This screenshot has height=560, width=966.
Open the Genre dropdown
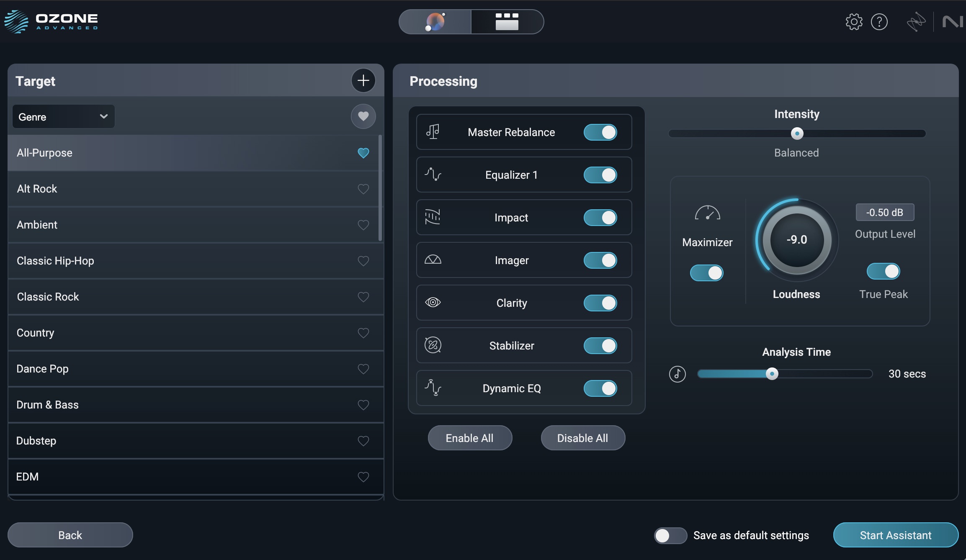(x=63, y=117)
